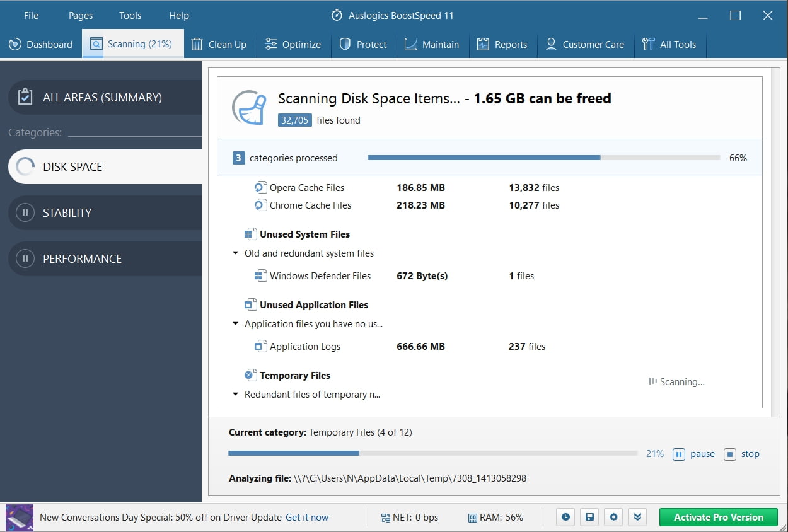This screenshot has width=788, height=532.
Task: Click the 66% categories progress bar
Action: [543, 158]
